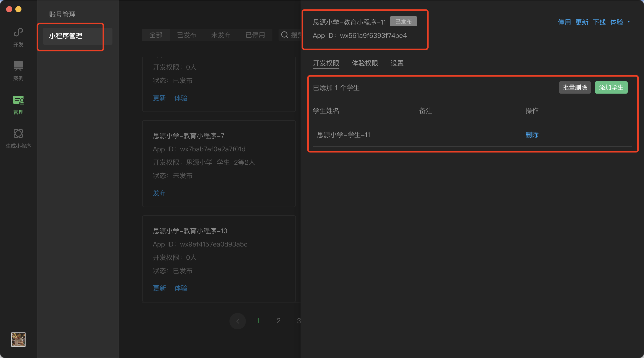This screenshot has height=358, width=644.
Task: Open the 开发 sidebar icon
Action: 18,37
